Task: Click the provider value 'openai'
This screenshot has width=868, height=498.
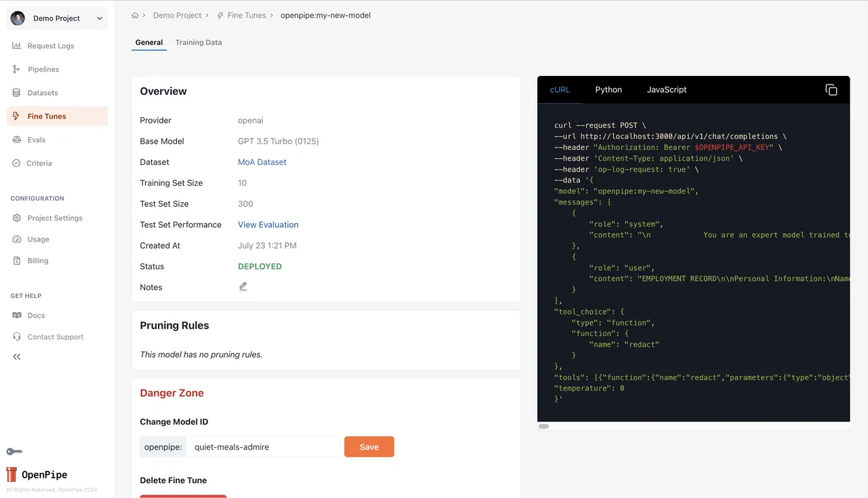Action: [250, 120]
